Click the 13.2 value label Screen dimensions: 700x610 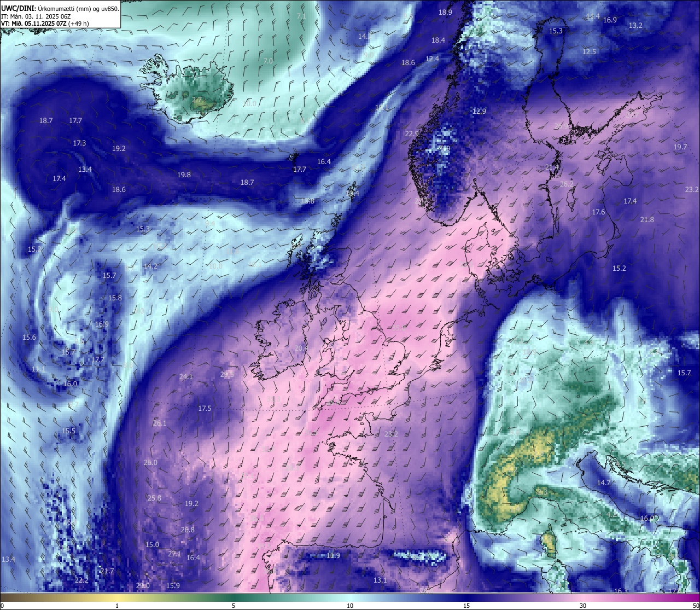[x=635, y=26]
